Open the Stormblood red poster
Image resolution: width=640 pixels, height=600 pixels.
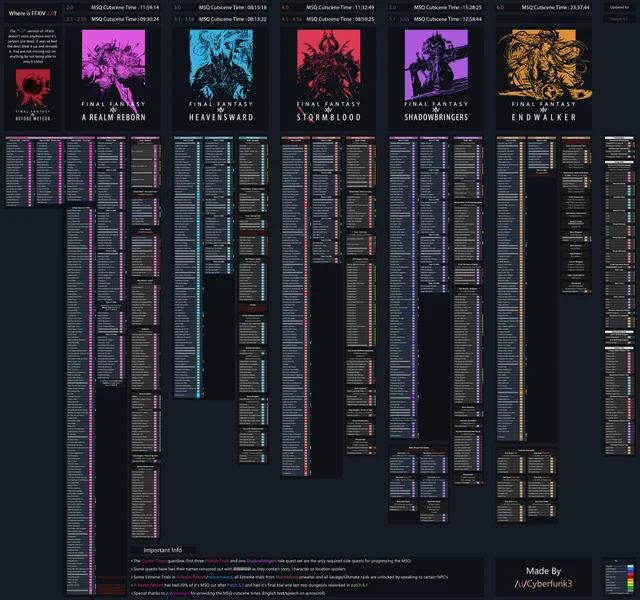coord(329,65)
